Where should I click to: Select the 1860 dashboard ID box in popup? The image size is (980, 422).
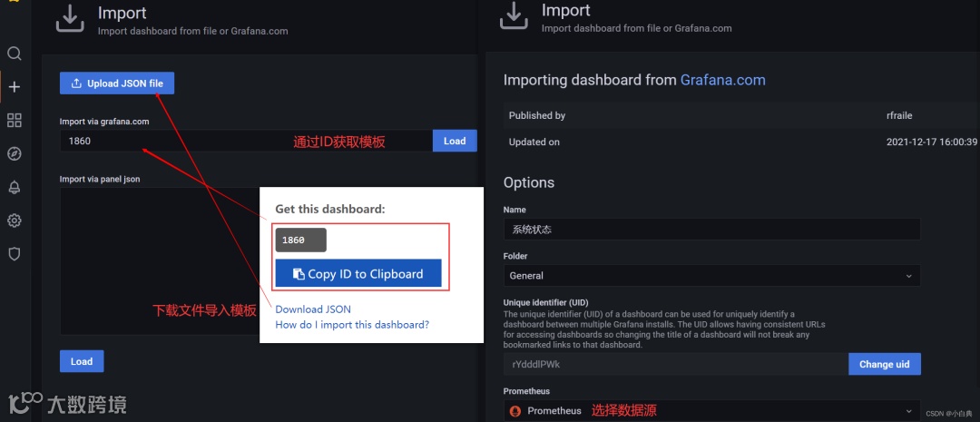300,240
